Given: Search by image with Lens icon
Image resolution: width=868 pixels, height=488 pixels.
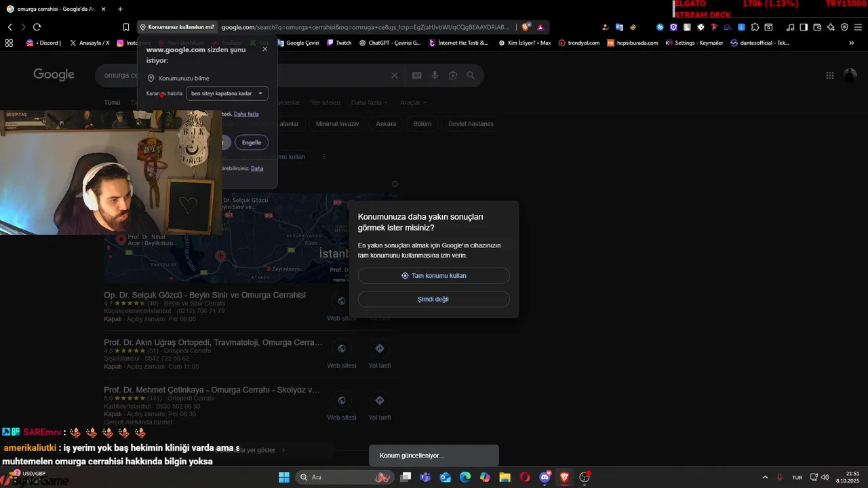Looking at the screenshot, I should (x=453, y=76).
